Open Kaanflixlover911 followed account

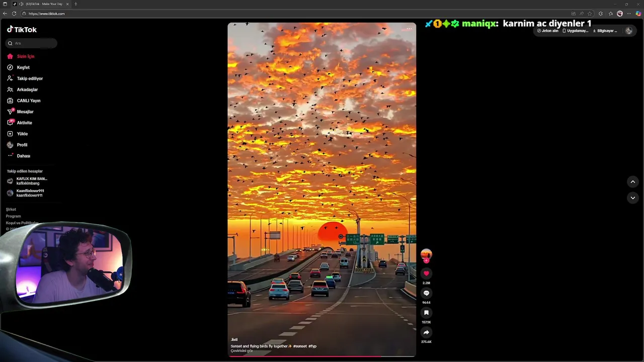(26, 193)
